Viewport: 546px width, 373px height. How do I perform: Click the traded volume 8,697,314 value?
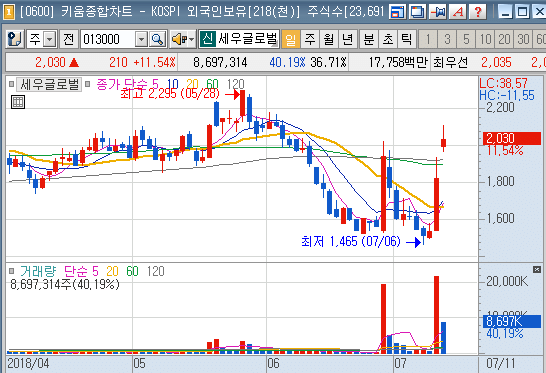(x=220, y=62)
